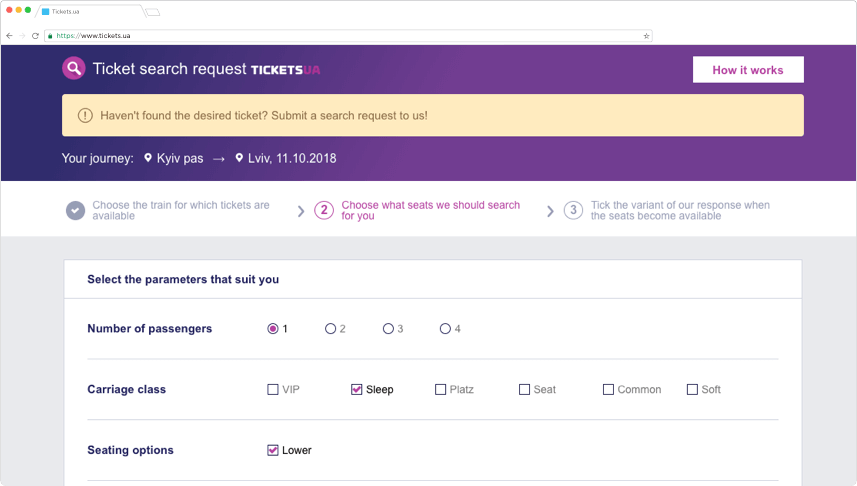Click the 'Lviv, 11.10.2018' destination text
The width and height of the screenshot is (857, 486).
292,159
